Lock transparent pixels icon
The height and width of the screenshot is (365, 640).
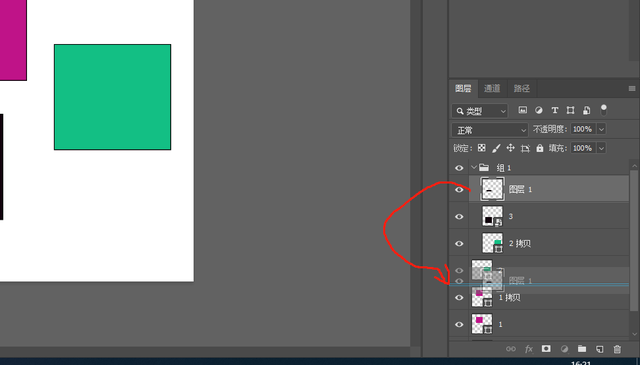tap(482, 148)
